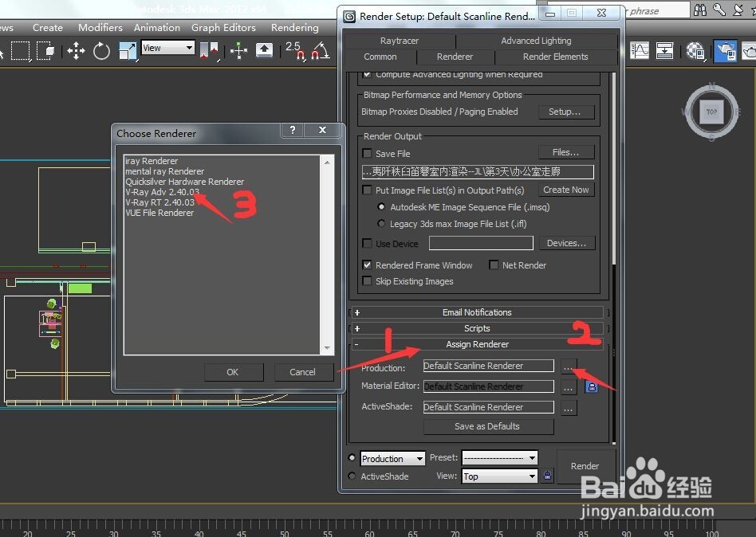The width and height of the screenshot is (756, 537).
Task: Open the Preset dropdown
Action: [499, 457]
